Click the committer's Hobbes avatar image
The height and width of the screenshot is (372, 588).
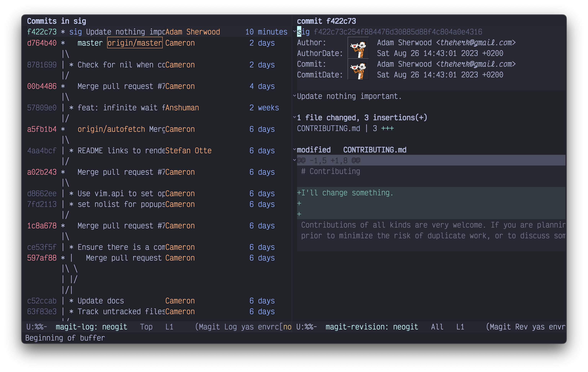click(358, 69)
